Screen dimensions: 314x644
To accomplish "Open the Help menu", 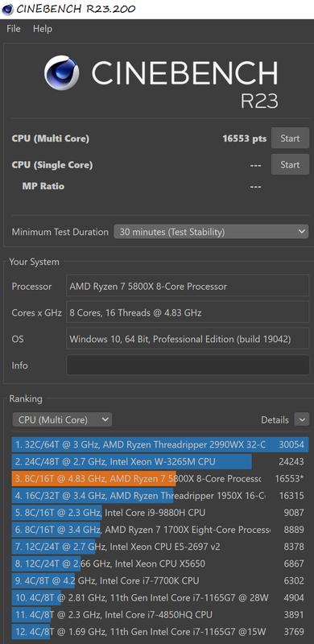I will tap(43, 29).
